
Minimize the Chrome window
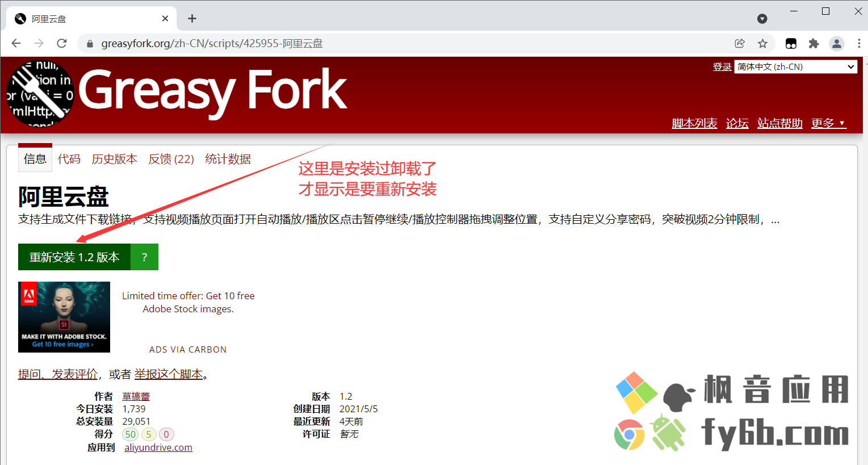point(794,11)
